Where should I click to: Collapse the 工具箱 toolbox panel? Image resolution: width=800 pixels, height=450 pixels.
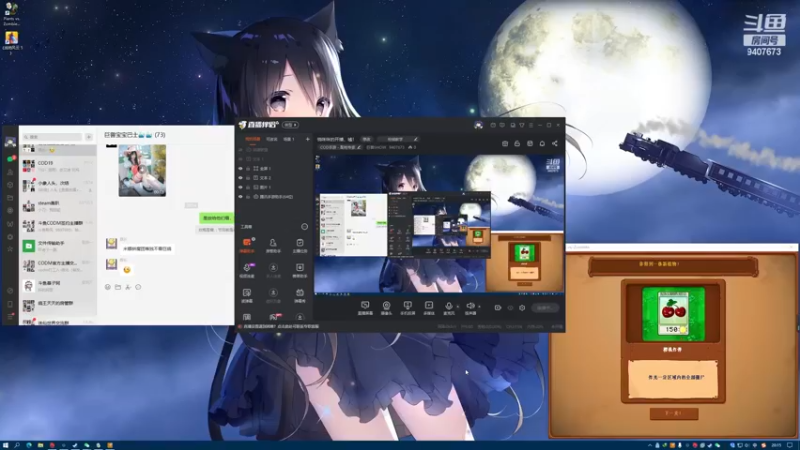(305, 227)
